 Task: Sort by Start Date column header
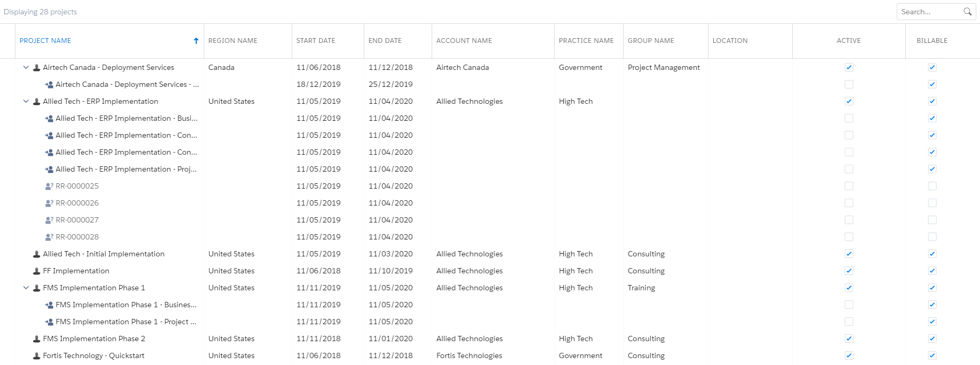316,41
